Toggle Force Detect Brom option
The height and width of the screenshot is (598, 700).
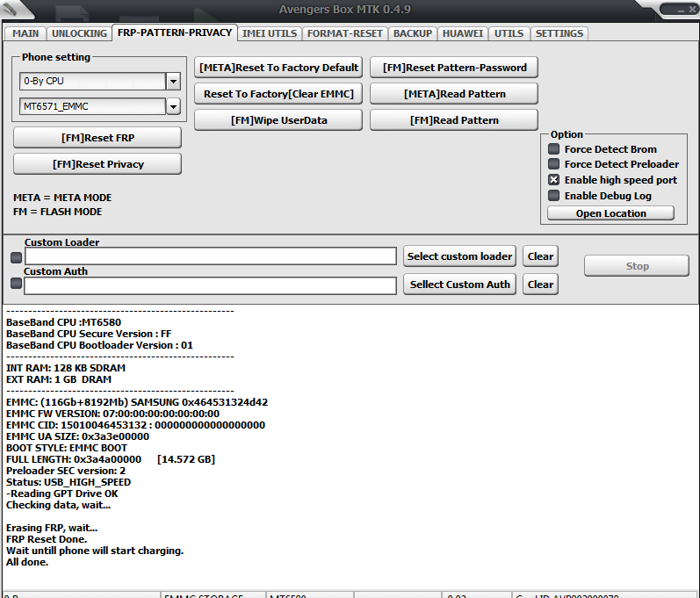554,149
